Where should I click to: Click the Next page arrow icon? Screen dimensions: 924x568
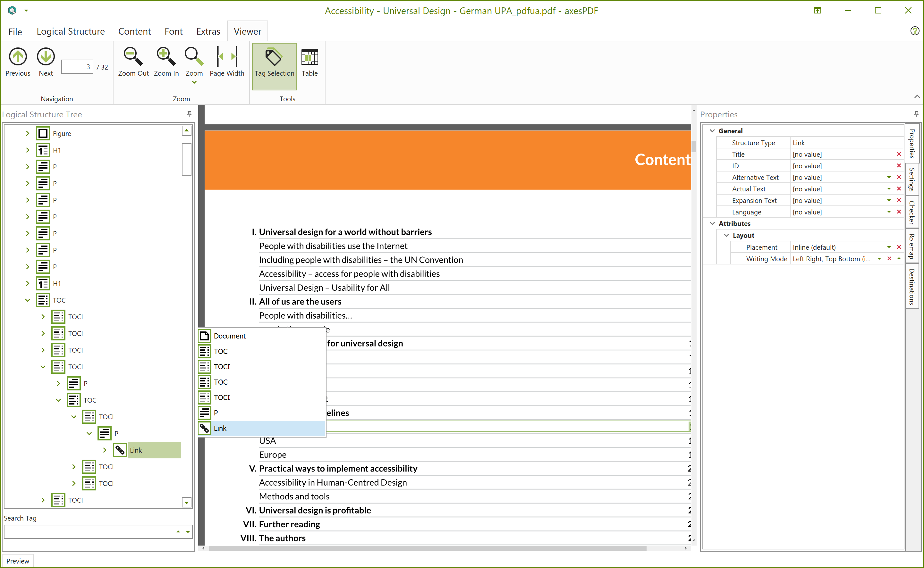pos(46,57)
